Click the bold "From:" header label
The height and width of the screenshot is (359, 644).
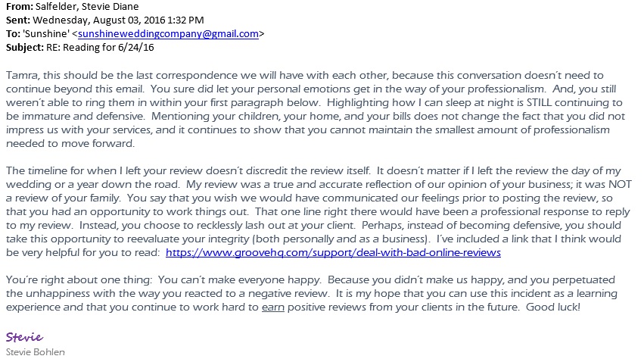20,7
